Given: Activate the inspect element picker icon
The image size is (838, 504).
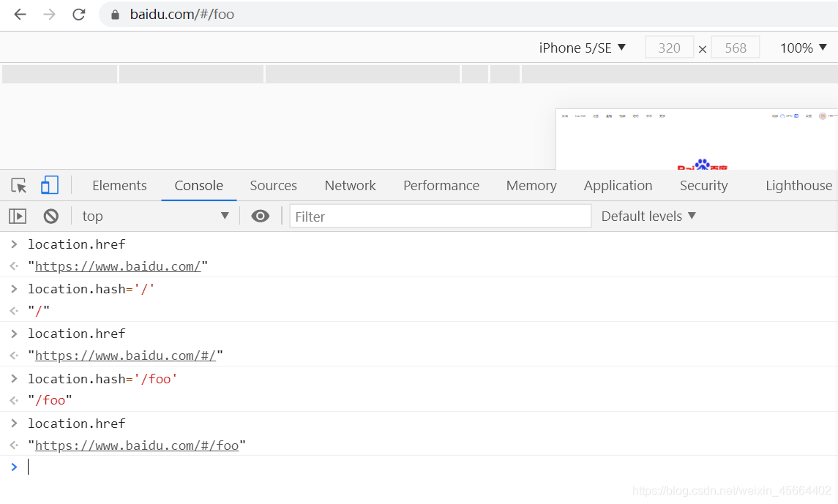Looking at the screenshot, I should (19, 185).
